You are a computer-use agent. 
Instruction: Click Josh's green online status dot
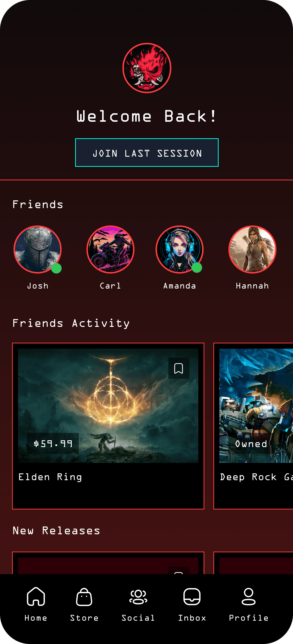pyautogui.click(x=56, y=268)
